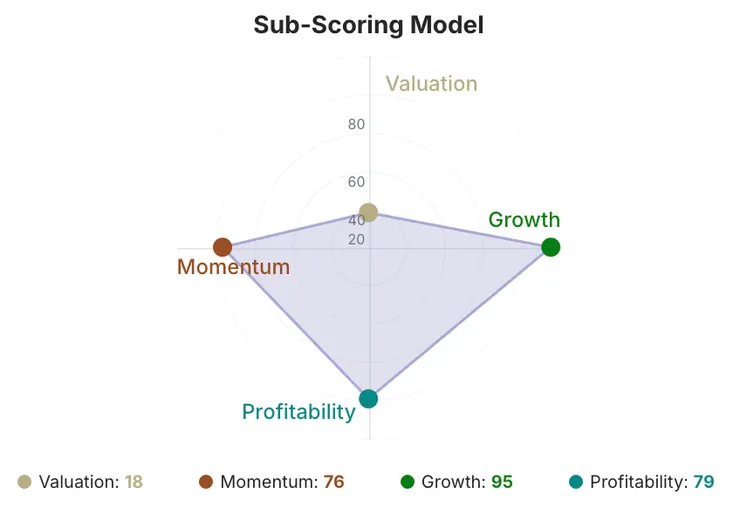Click the brown Momentum data point marker
Image resolution: width=740 pixels, height=508 pixels.
coord(222,247)
